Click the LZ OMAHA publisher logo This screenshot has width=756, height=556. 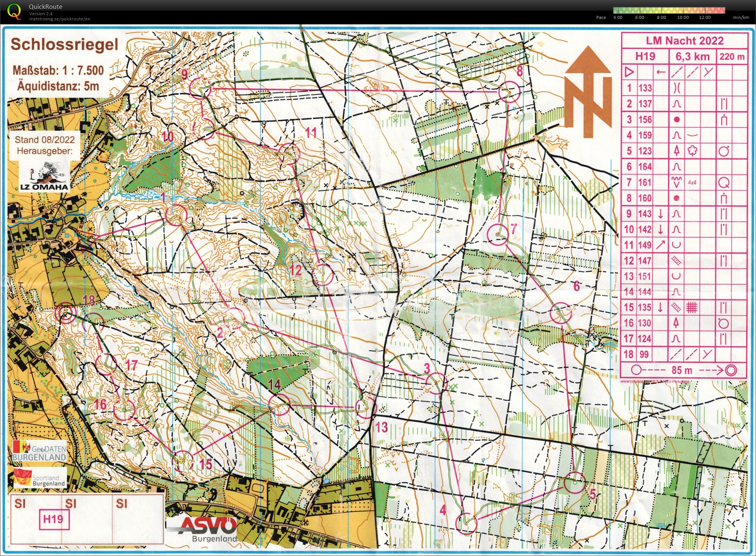44,177
